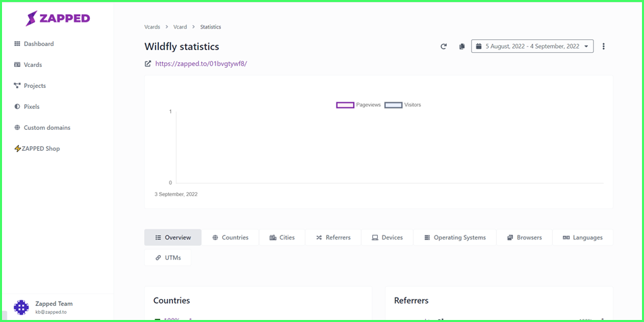Click the lightning bolt Shop icon
The width and height of the screenshot is (644, 322).
click(18, 148)
